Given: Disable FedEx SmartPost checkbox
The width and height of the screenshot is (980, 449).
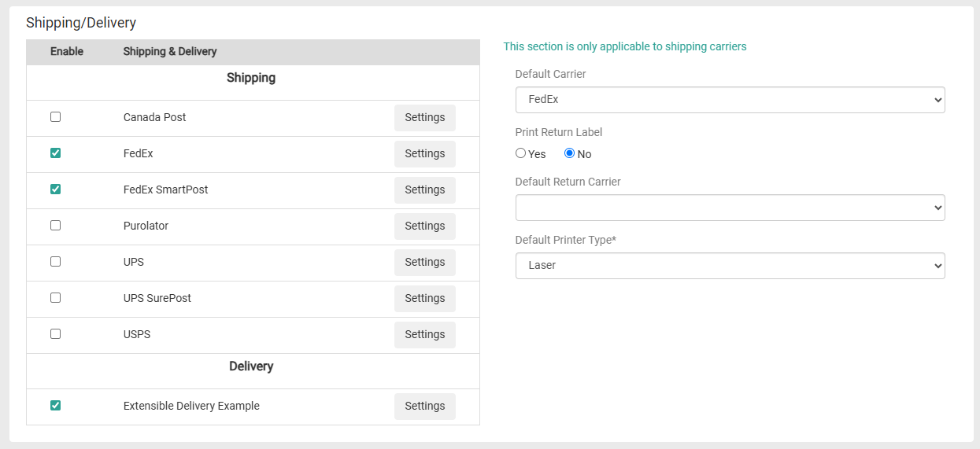Looking at the screenshot, I should [55, 190].
